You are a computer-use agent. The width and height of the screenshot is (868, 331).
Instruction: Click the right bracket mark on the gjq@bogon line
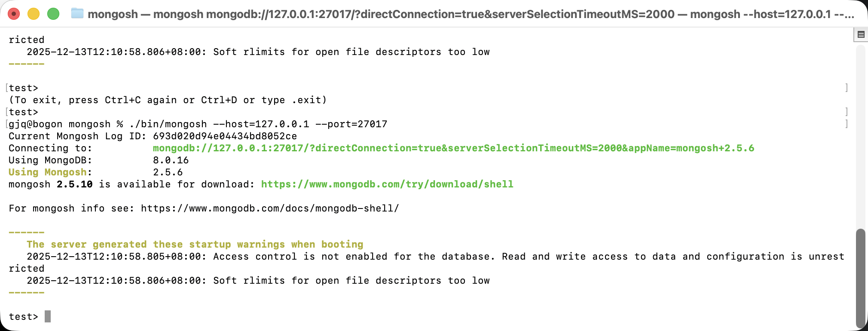[x=847, y=124]
